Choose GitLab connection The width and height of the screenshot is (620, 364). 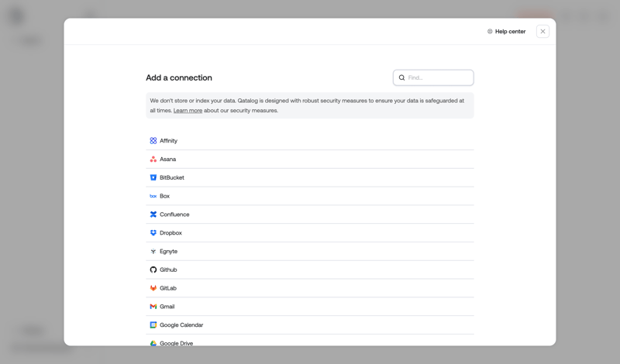(x=309, y=288)
